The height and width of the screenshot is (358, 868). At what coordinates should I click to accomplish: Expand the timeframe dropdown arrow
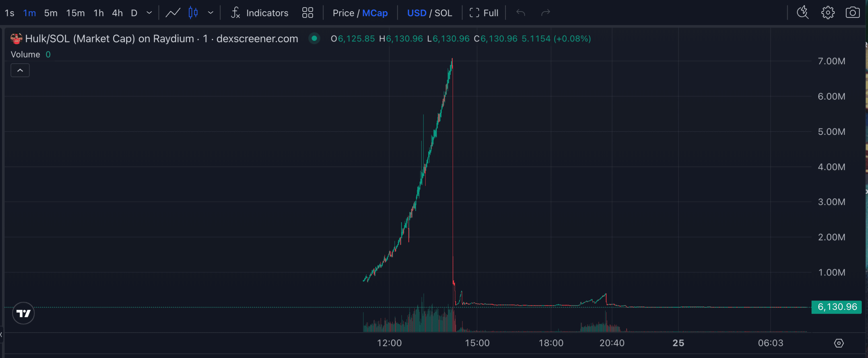click(149, 13)
